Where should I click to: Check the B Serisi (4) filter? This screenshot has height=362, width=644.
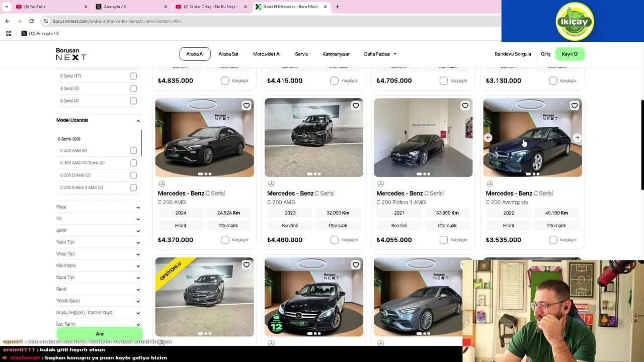[x=133, y=101]
